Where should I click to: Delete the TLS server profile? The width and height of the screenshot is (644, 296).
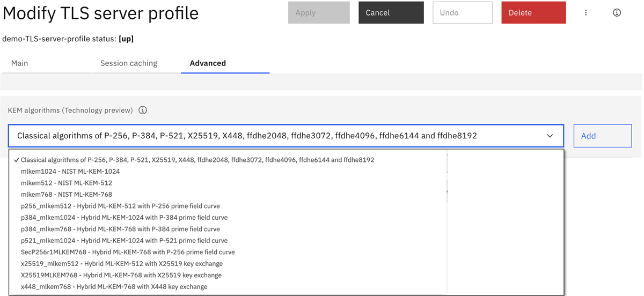[533, 13]
